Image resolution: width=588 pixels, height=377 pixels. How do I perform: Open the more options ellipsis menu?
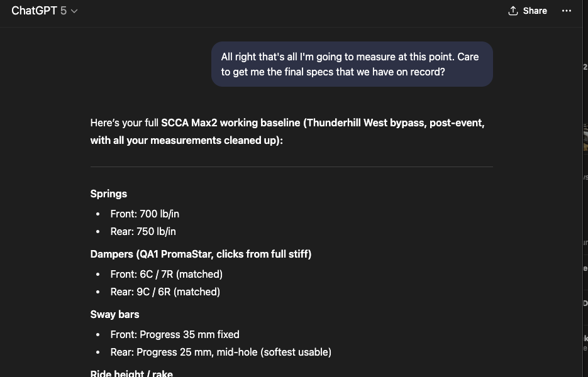tap(566, 11)
